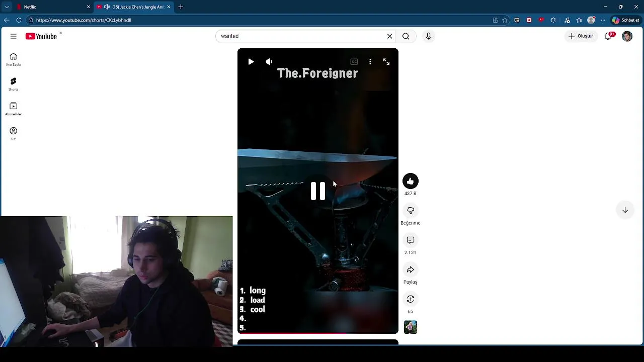
Task: Click the play button on the short
Action: [251, 62]
